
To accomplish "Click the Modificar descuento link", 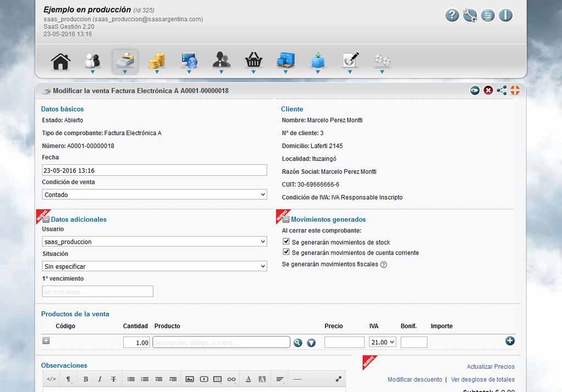I will pyautogui.click(x=415, y=379).
